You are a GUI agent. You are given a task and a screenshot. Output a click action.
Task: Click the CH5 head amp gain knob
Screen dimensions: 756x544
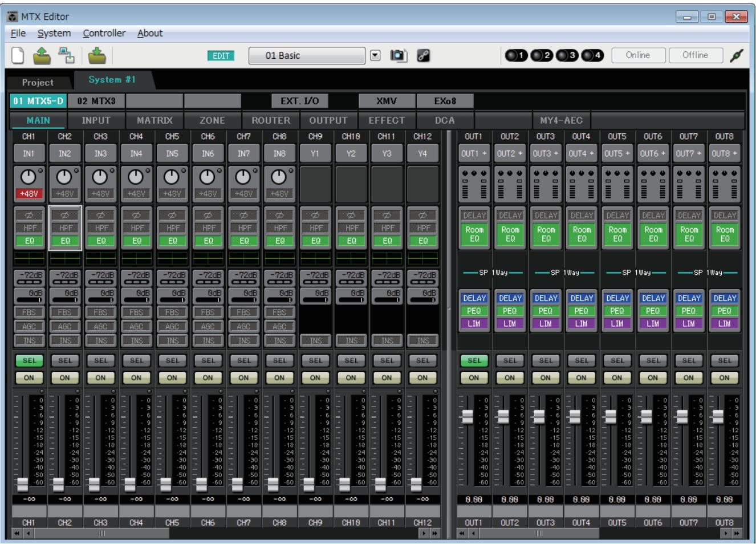tap(172, 177)
